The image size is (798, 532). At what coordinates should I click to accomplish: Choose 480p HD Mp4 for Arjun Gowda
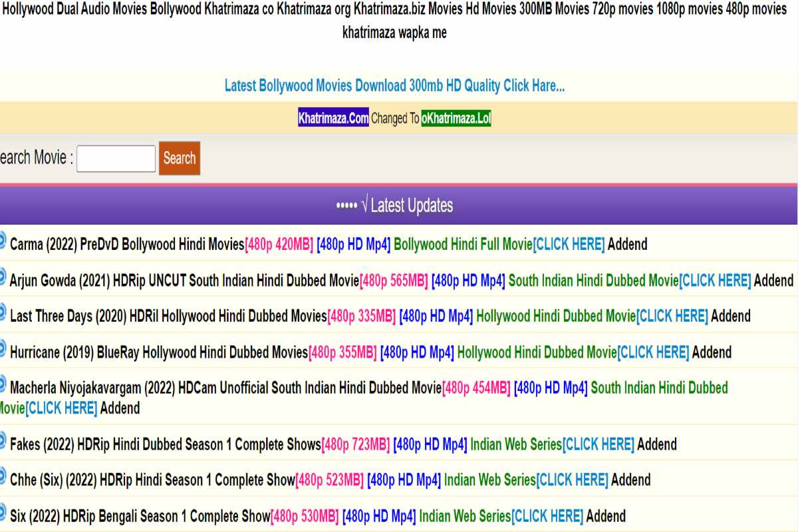click(x=468, y=281)
